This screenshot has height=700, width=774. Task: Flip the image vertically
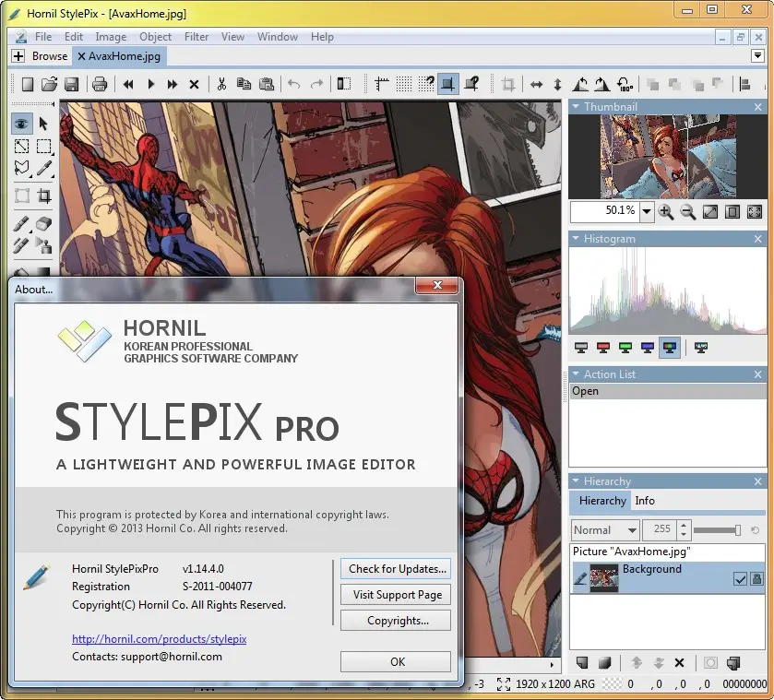(x=557, y=85)
